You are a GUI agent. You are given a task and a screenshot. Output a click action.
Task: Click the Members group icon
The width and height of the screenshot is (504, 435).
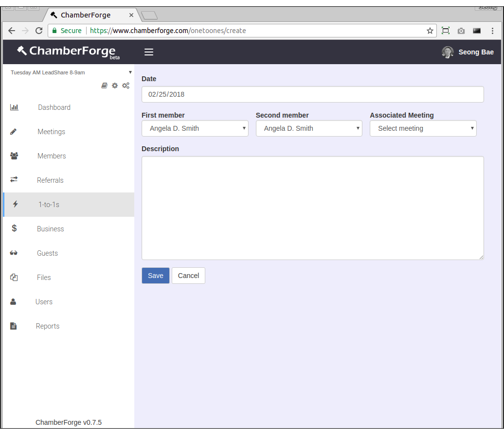(14, 156)
